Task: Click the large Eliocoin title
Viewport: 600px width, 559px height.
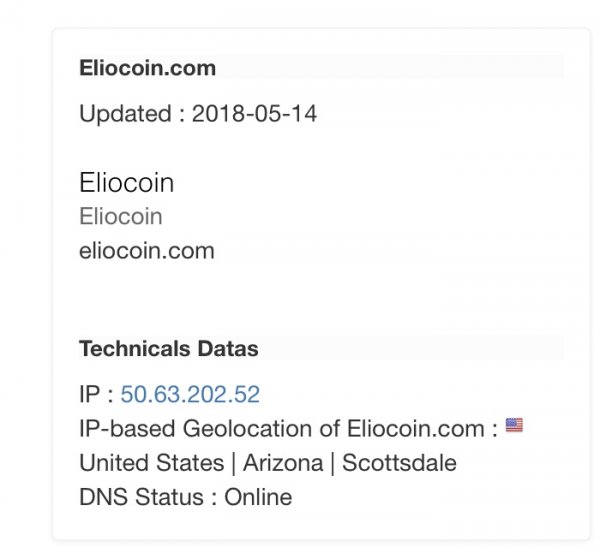Action: (127, 183)
